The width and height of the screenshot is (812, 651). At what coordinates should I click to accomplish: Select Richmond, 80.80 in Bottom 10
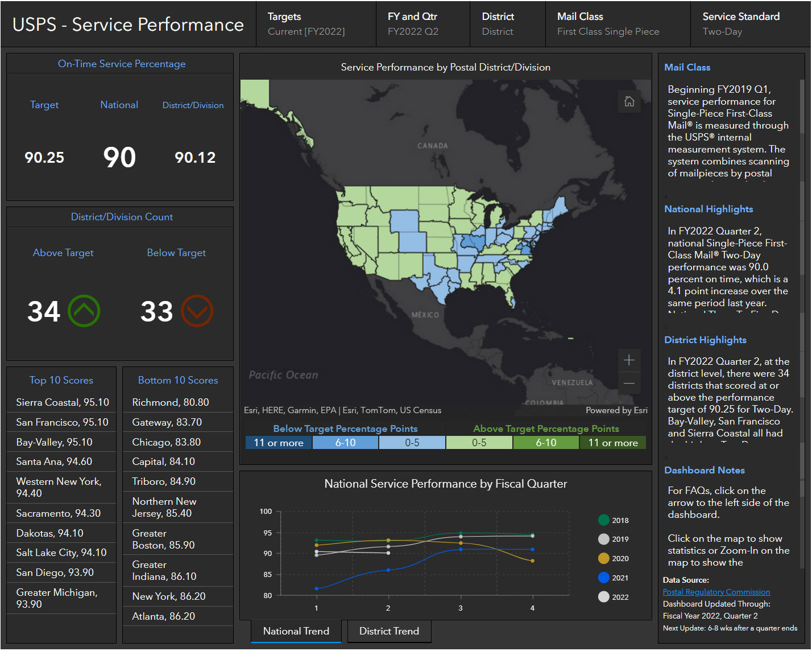(178, 402)
